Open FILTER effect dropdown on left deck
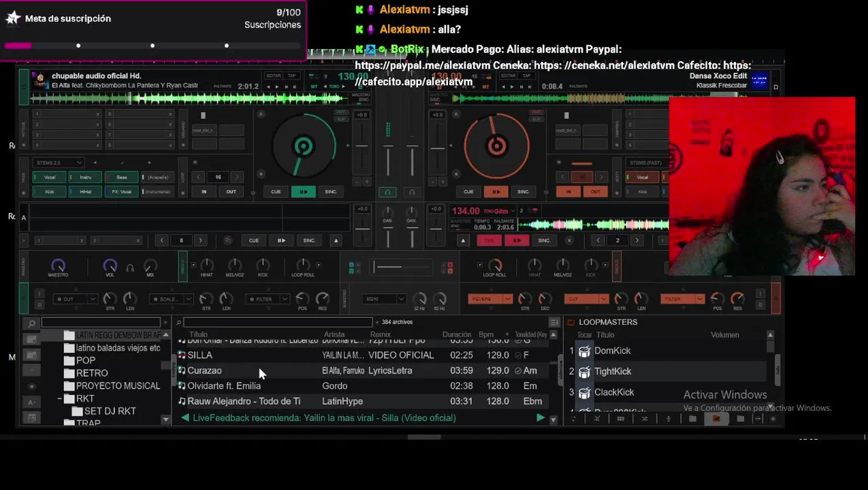The height and width of the screenshot is (490, 868). 268,299
